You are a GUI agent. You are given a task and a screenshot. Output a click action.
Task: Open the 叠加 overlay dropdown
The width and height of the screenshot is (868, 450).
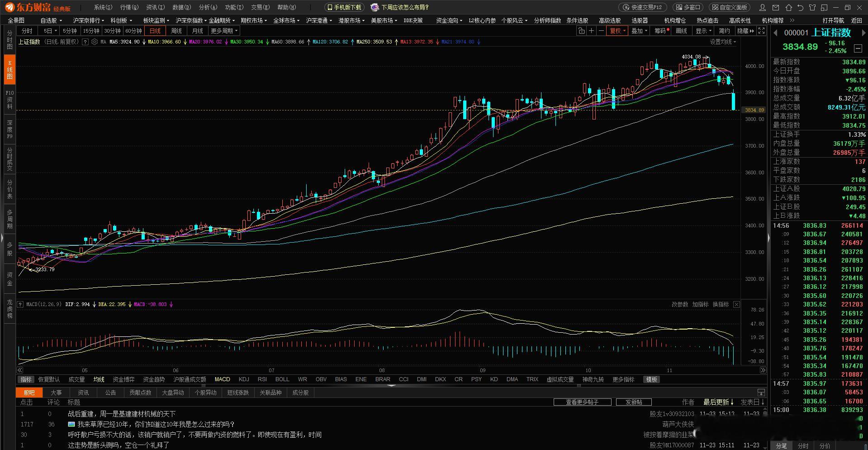tap(640, 31)
